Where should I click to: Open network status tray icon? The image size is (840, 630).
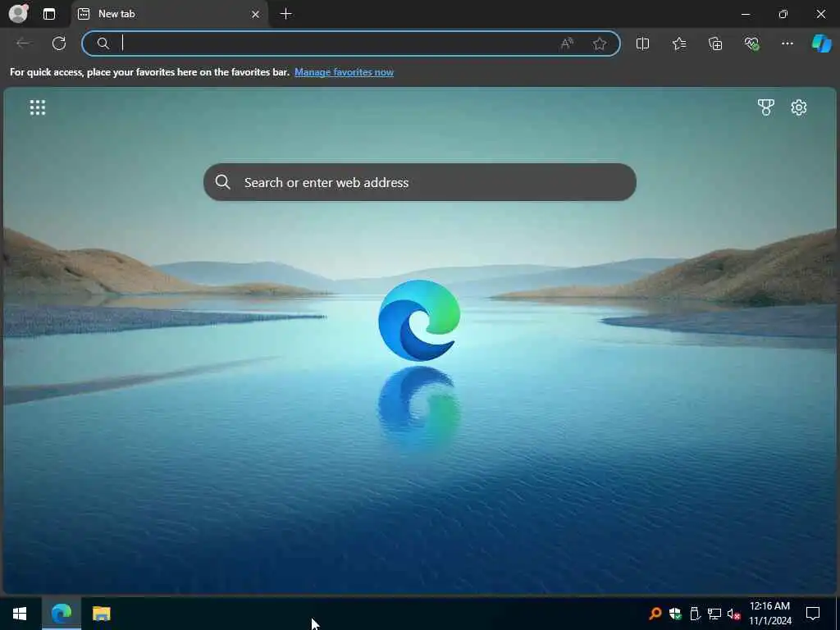point(714,614)
